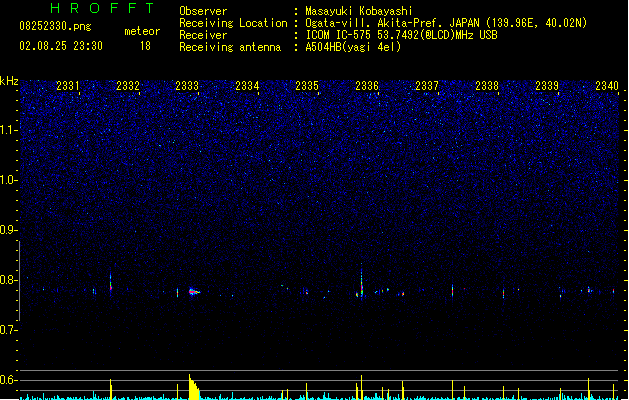
Task: Click the meteor count 18
Action: [x=145, y=46]
